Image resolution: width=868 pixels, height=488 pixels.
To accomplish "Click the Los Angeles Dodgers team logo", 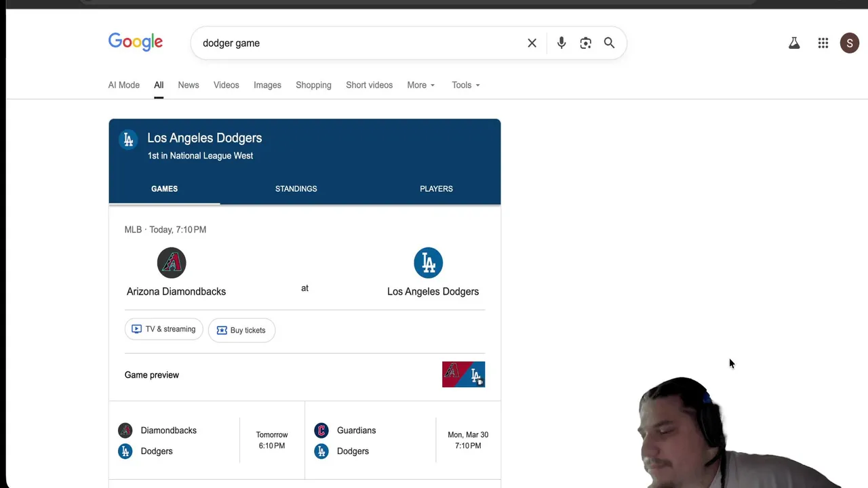I will pyautogui.click(x=429, y=263).
